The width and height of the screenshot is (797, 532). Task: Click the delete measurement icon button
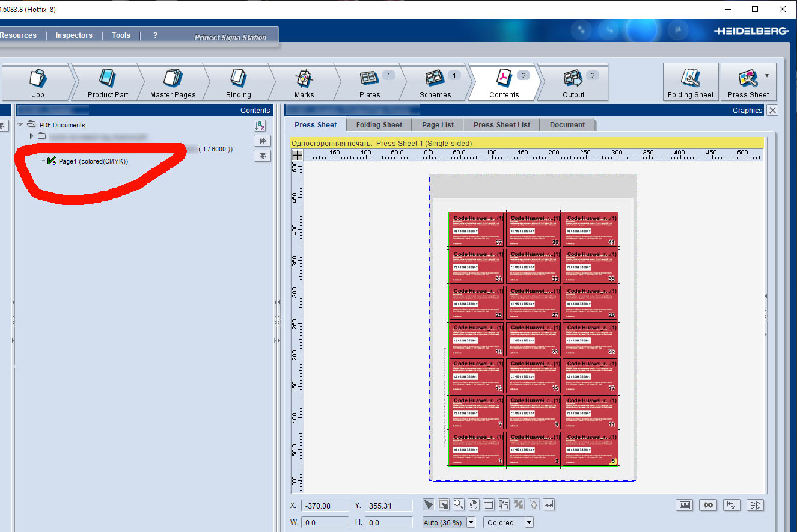731,506
